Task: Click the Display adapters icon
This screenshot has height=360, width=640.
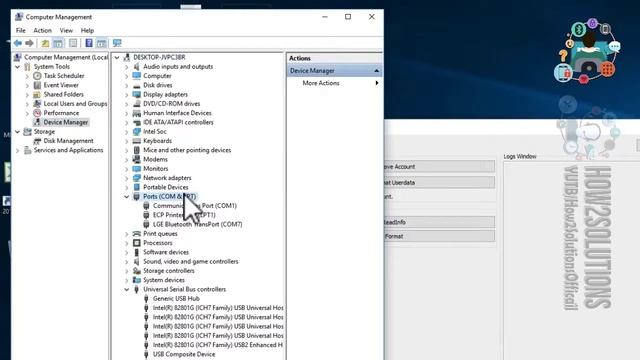Action: [x=137, y=94]
